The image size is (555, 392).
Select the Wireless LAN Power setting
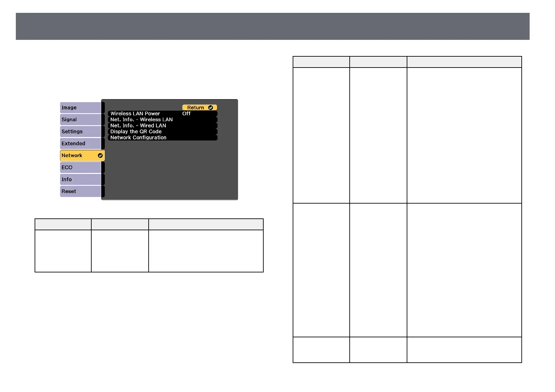click(162, 114)
